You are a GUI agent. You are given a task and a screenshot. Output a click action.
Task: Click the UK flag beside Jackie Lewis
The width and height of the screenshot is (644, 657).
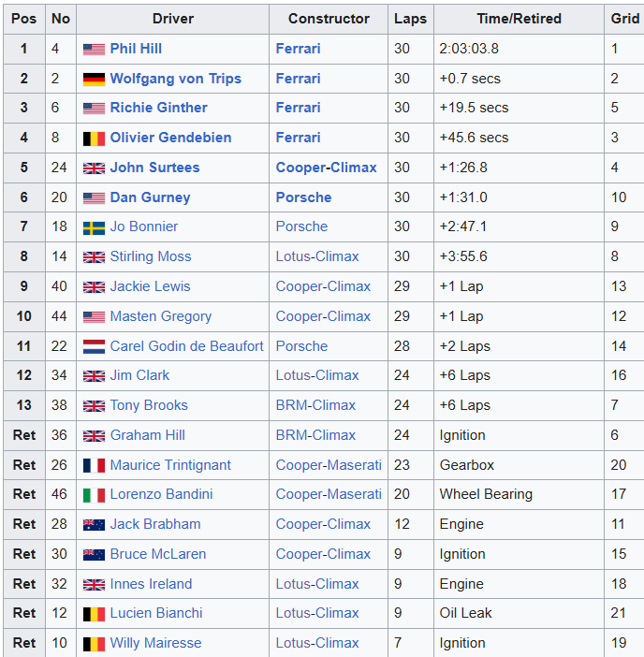pyautogui.click(x=94, y=287)
